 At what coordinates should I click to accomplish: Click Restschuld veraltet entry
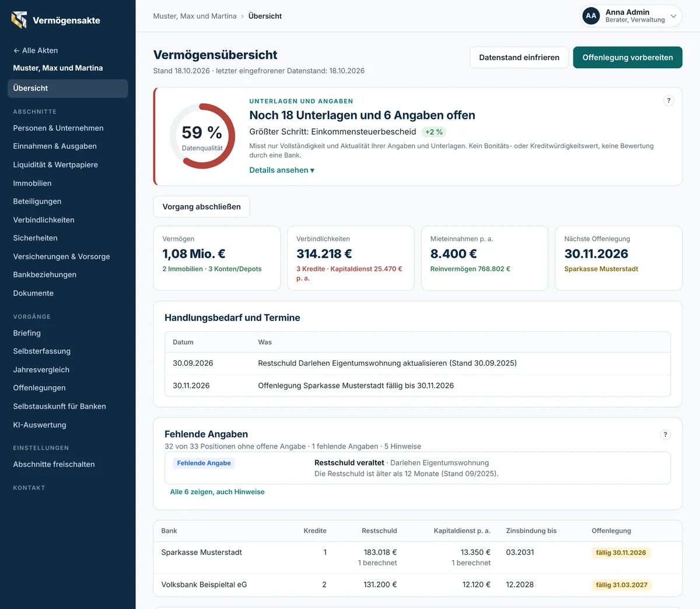point(418,468)
